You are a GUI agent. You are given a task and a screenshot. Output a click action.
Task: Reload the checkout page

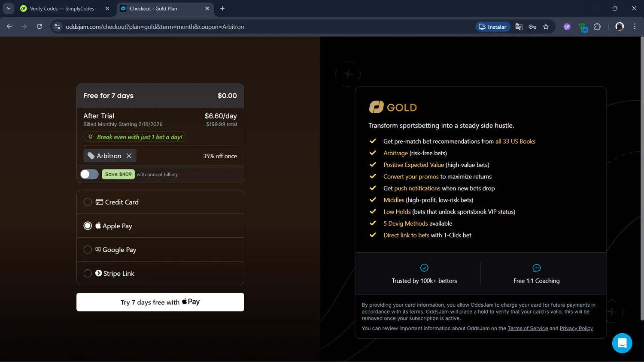click(39, 27)
